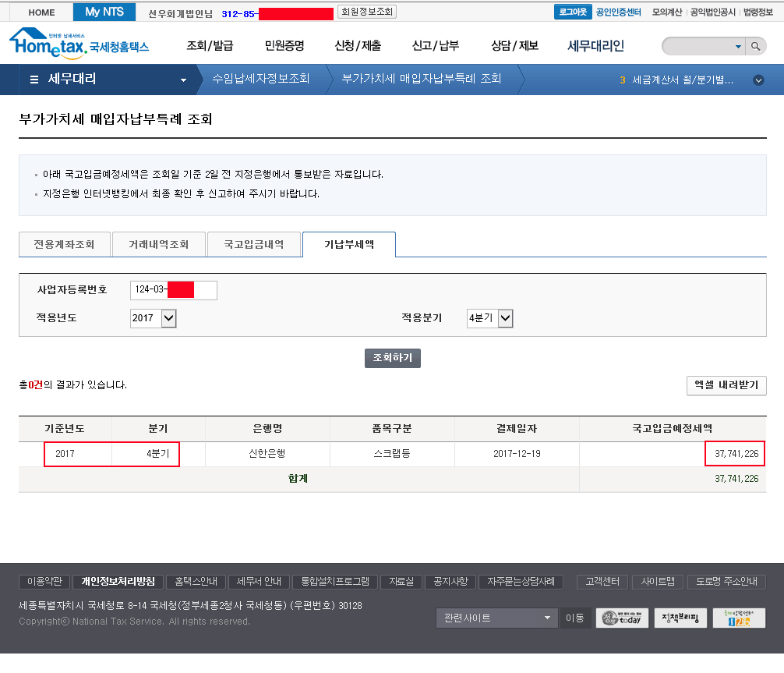Image resolution: width=784 pixels, height=673 pixels.
Task: Click the 로그아웃 button
Action: point(572,12)
